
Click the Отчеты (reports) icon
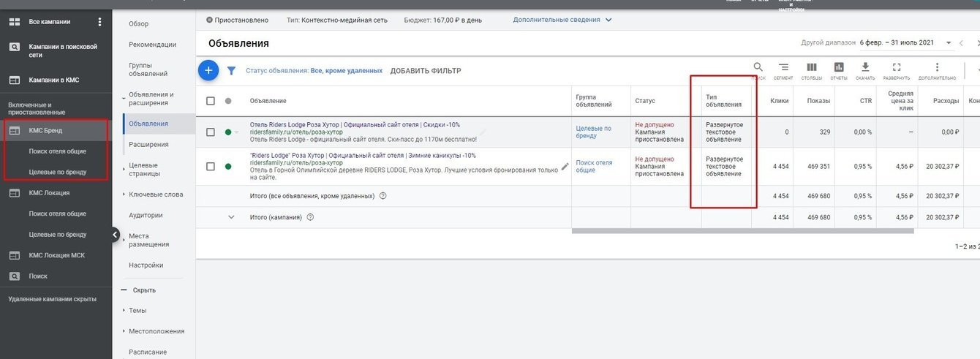[839, 67]
